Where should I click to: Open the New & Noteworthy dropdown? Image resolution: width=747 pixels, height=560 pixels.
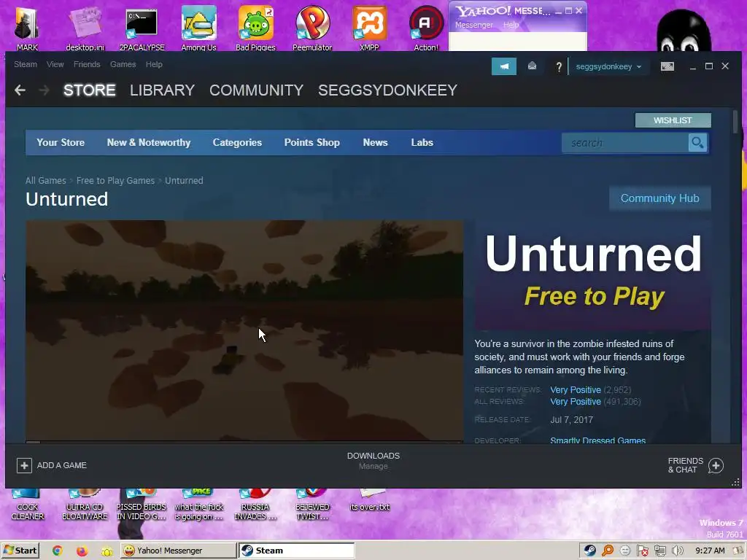click(x=149, y=142)
